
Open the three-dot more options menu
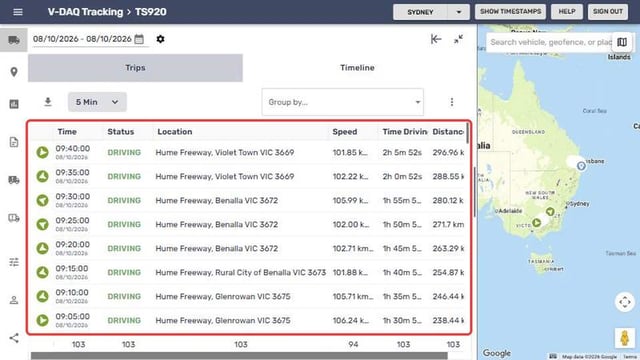click(x=451, y=102)
